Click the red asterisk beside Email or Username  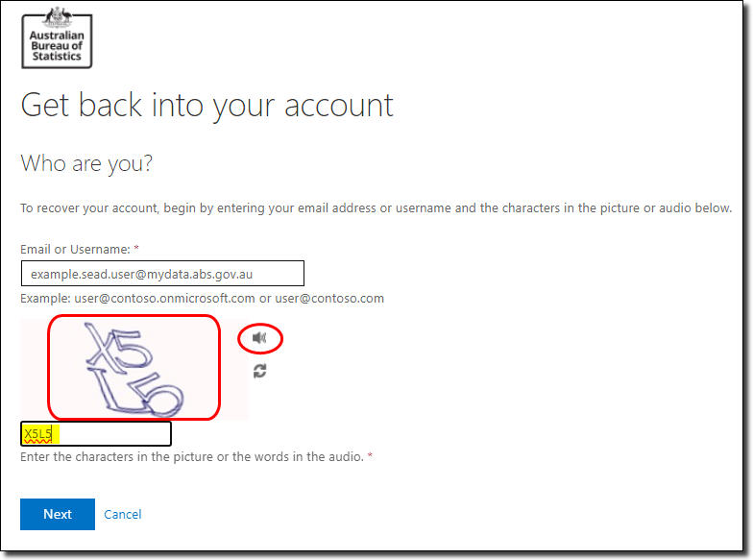point(136,250)
